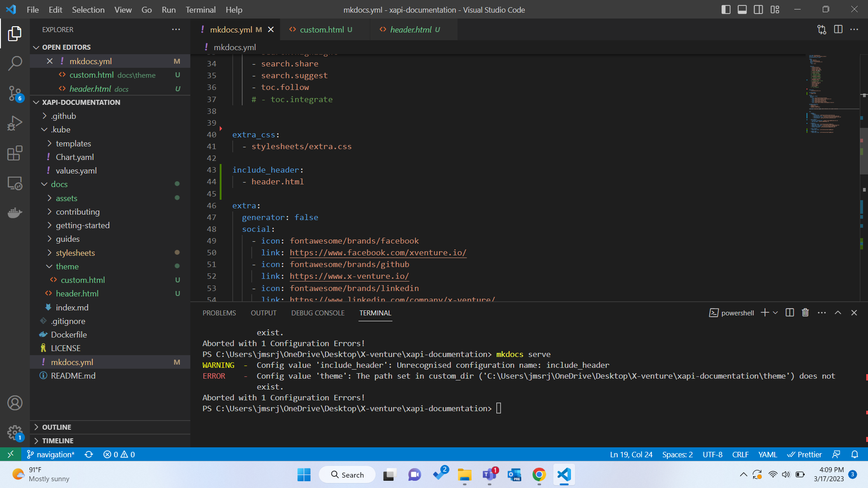
Task: Open the File menu
Action: coord(33,9)
